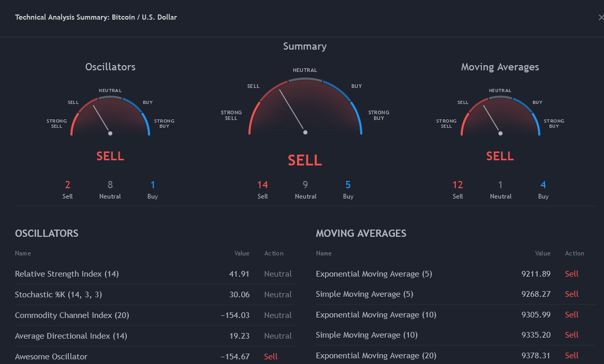The height and width of the screenshot is (364, 604).
Task: Click the Awesome Oscillator value −154.67
Action: 235,357
